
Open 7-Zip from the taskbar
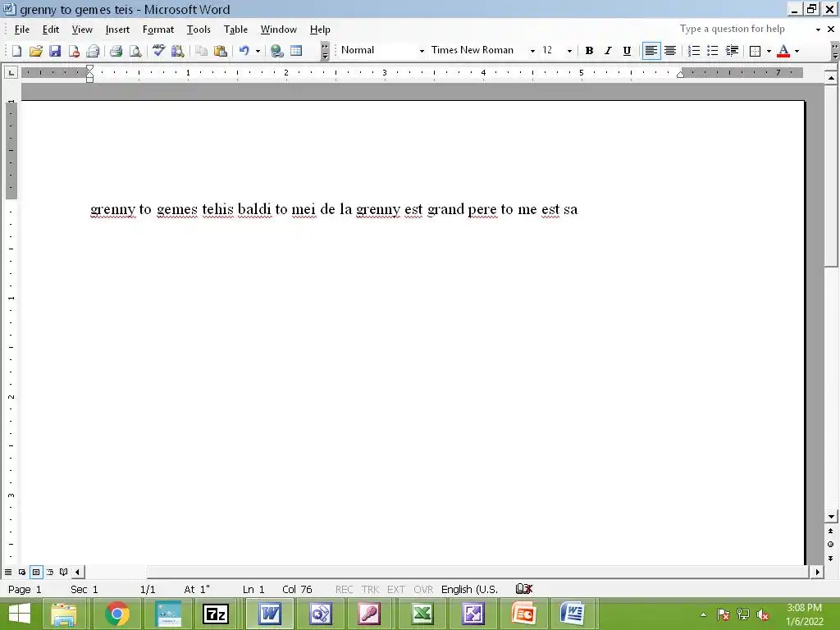tap(216, 614)
